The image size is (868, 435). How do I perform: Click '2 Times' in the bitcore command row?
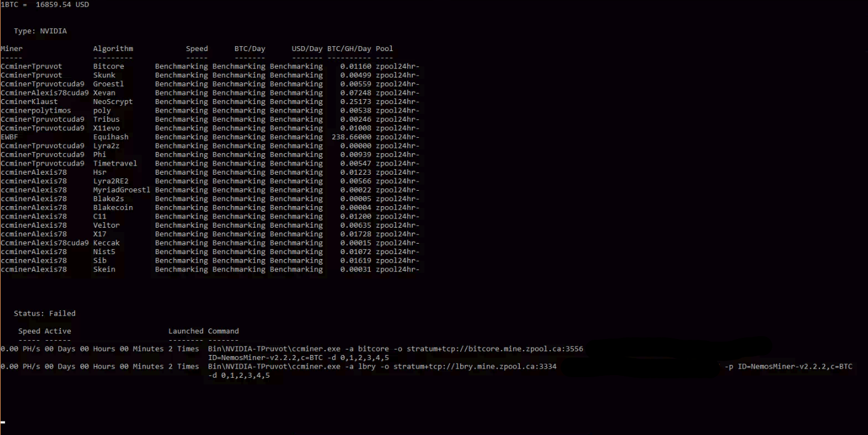tap(183, 349)
